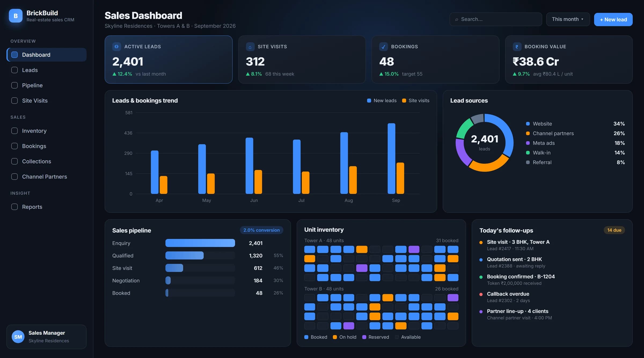Click the Website lead source row
644x358 pixels.
coord(575,124)
